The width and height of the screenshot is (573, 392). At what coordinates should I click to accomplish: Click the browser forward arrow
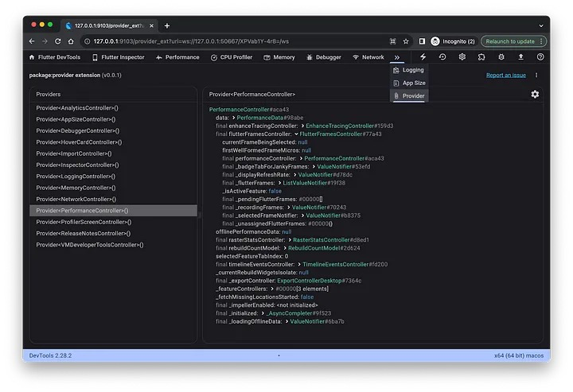(x=45, y=41)
